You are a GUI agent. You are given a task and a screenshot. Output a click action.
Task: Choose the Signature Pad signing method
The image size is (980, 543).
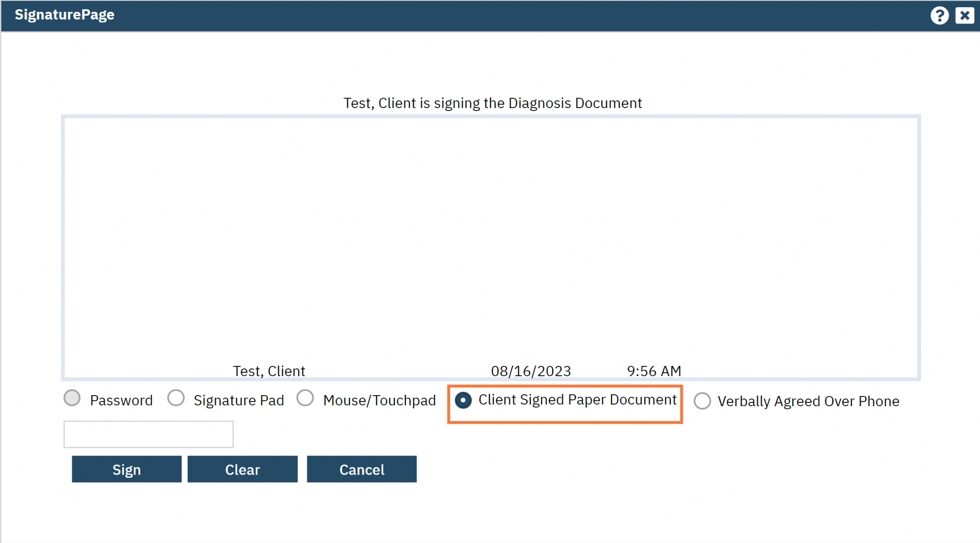tap(176, 398)
